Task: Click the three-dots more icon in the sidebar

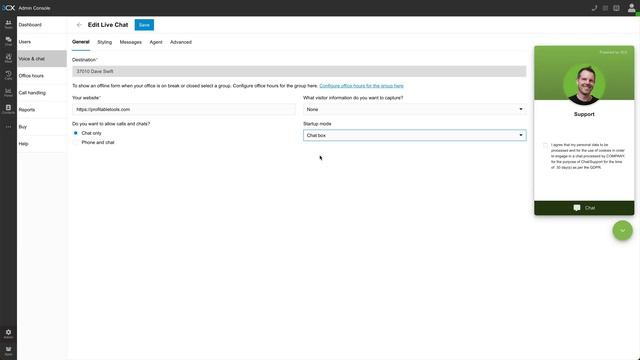Action: [x=8, y=127]
